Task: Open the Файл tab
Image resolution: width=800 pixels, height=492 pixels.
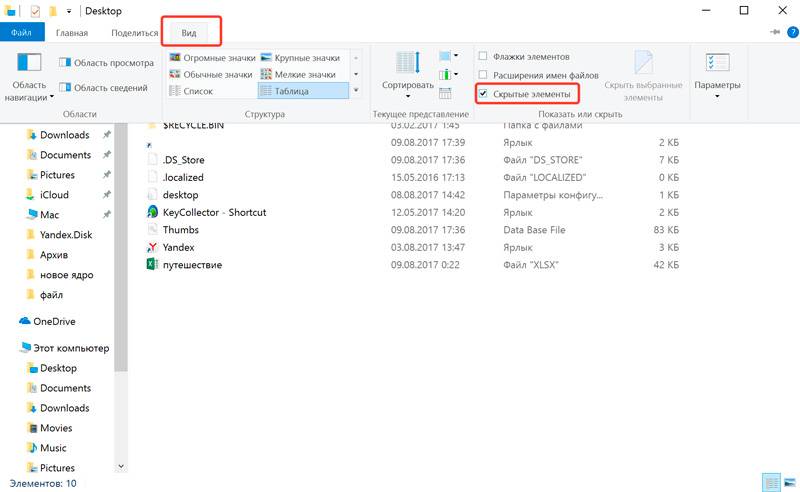Action: coord(21,32)
